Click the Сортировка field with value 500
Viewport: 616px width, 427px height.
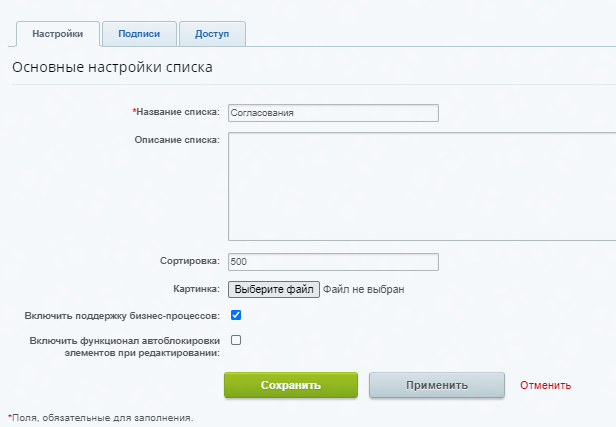point(333,262)
